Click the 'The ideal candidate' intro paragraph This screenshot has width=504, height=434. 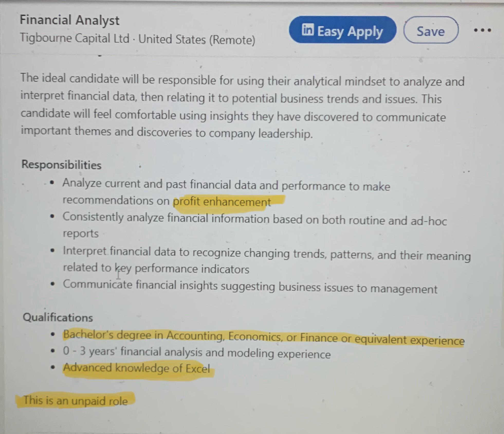tap(242, 106)
